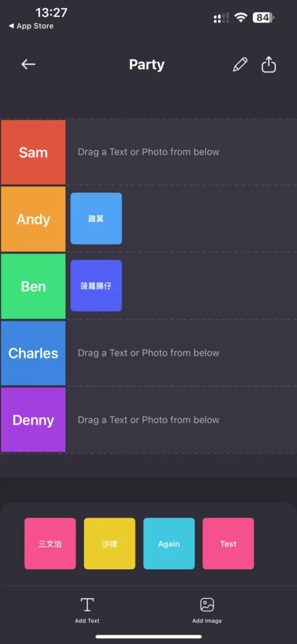
Task: Tap the share export icon
Action: (x=269, y=65)
